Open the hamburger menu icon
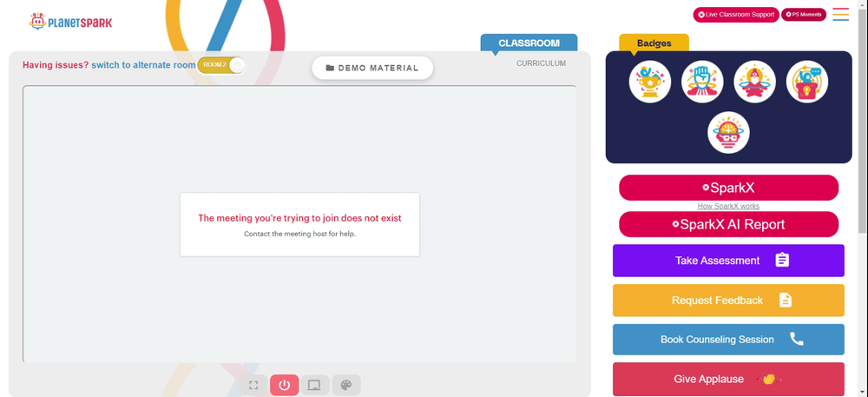 point(841,15)
